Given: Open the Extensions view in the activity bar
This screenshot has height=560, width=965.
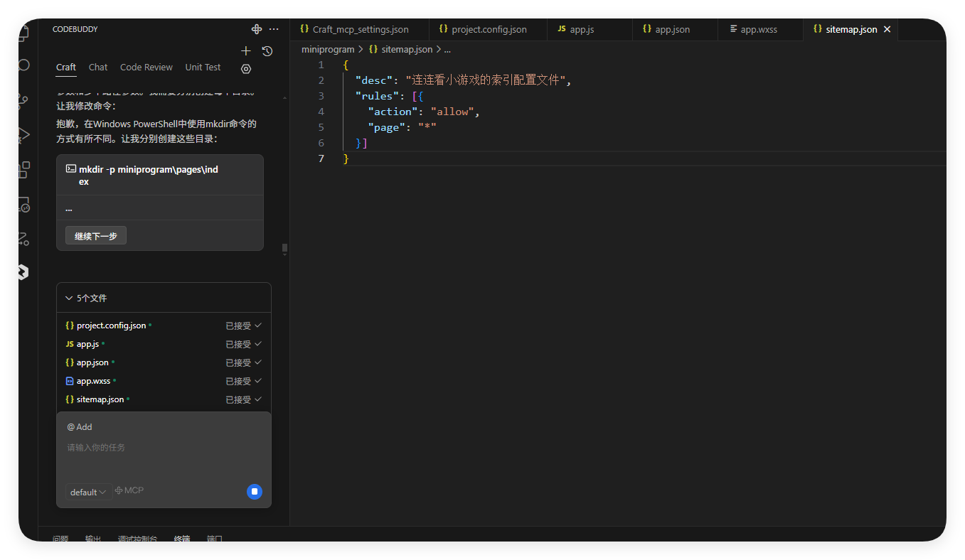Looking at the screenshot, I should point(23,170).
